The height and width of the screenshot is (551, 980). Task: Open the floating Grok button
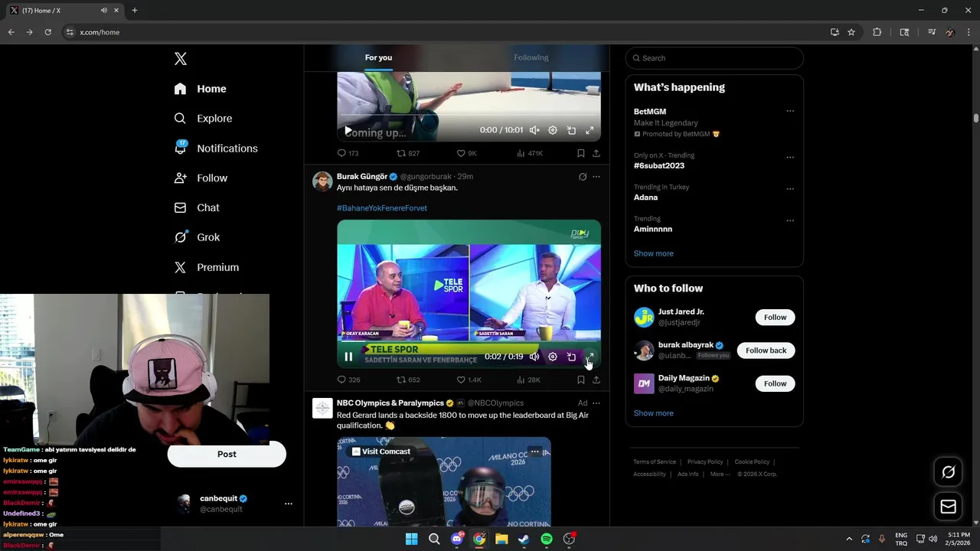[948, 472]
